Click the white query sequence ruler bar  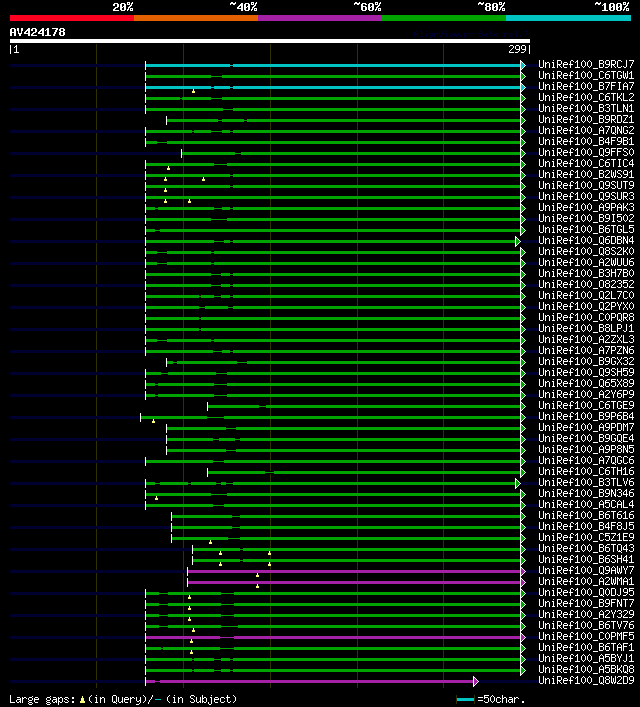(269, 41)
